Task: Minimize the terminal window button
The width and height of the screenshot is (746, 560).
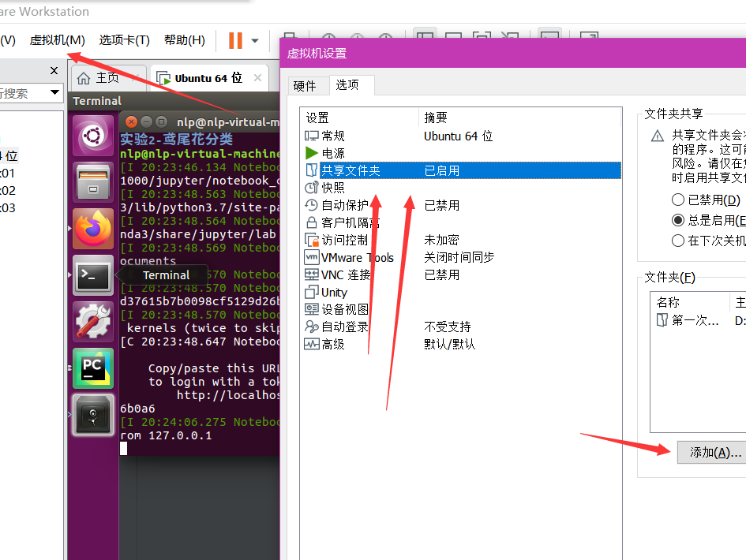Action: pos(146,121)
